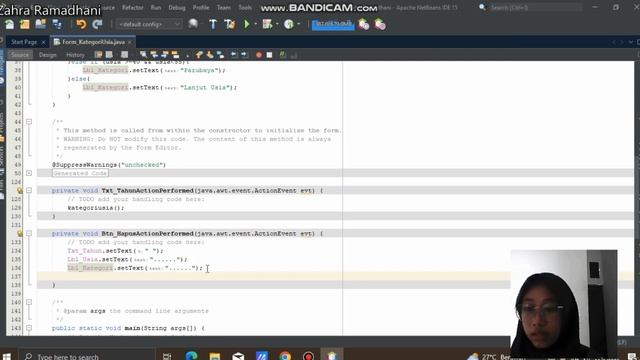Click the Save All toolbar icon
640x360 pixels.
(x=57, y=24)
